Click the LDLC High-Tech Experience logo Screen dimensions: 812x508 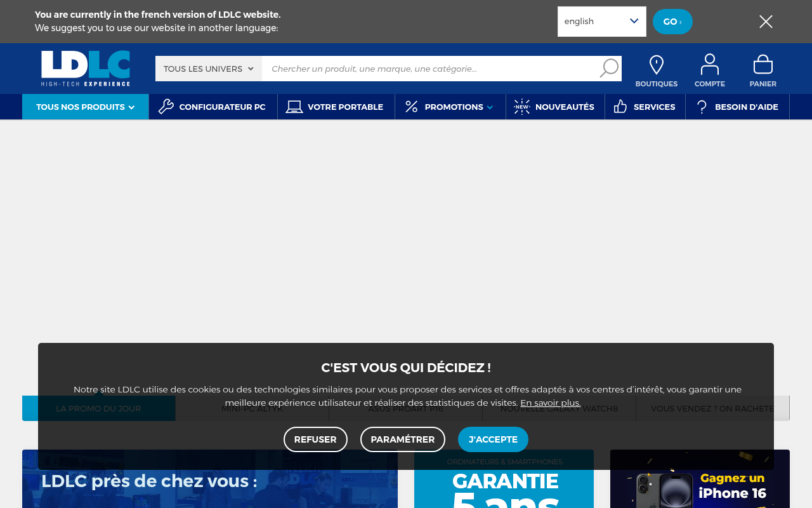point(86,69)
